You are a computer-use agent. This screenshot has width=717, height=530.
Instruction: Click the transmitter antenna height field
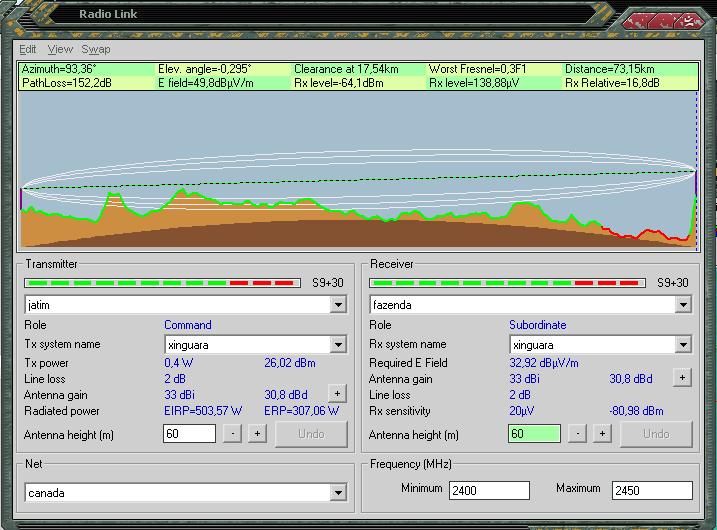point(189,433)
